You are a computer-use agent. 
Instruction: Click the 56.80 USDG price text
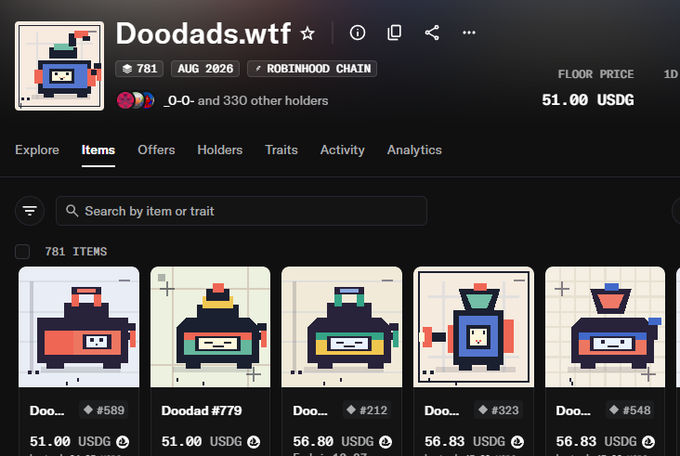[x=333, y=442]
